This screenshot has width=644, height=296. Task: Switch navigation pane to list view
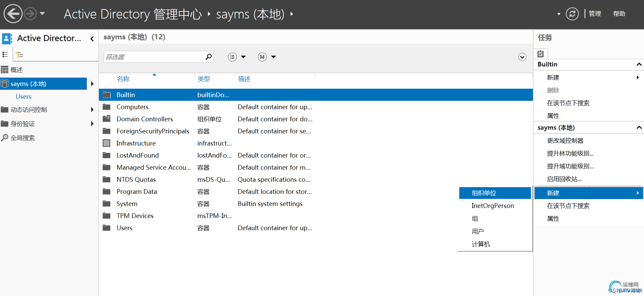[x=5, y=54]
